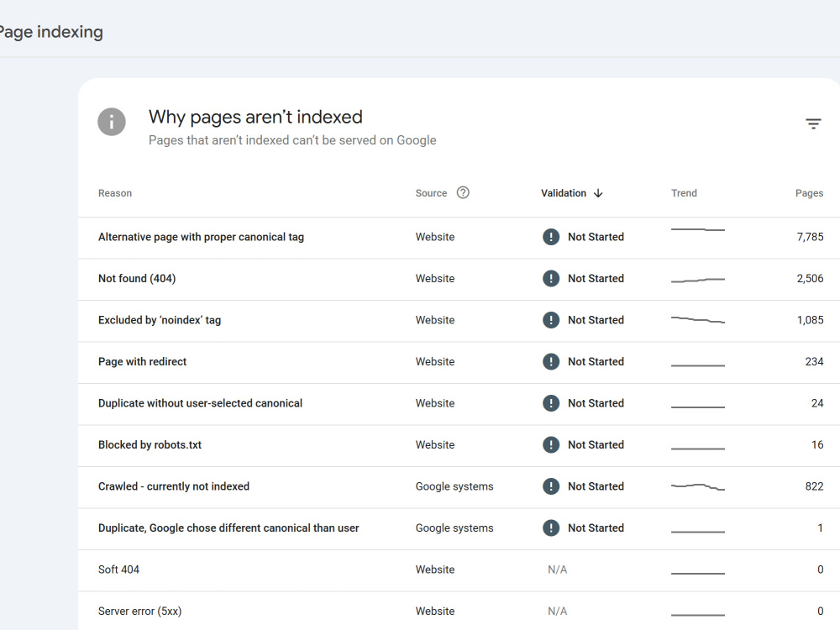
Task: Open the Soft 404 row
Action: [x=459, y=570]
